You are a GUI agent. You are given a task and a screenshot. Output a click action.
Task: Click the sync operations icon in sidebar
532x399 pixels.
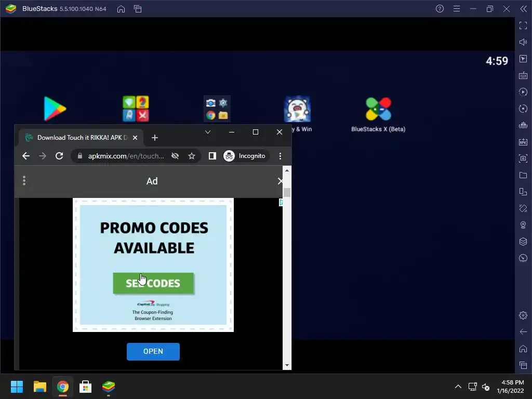[523, 109]
